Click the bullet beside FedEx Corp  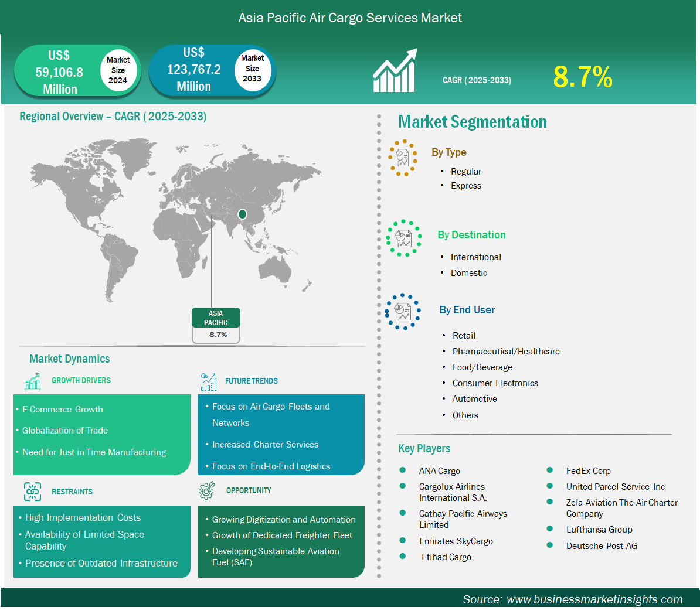coord(550,470)
